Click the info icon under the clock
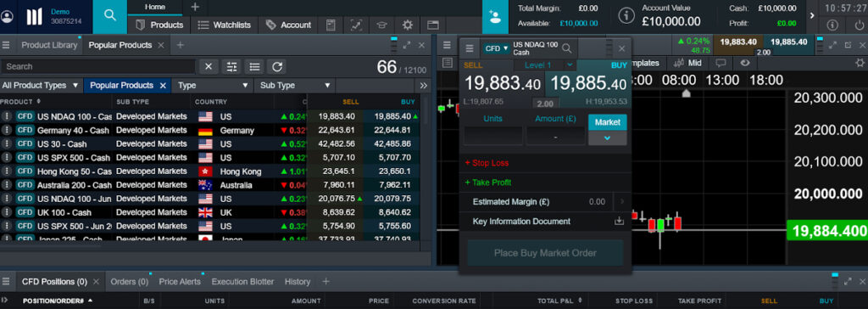The width and height of the screenshot is (868, 309). (x=832, y=25)
